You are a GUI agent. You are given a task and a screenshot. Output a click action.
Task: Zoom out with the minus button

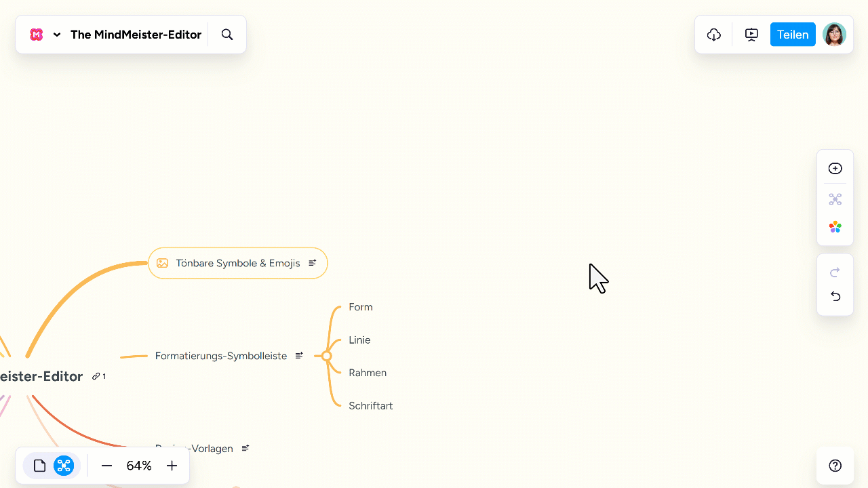pyautogui.click(x=106, y=466)
